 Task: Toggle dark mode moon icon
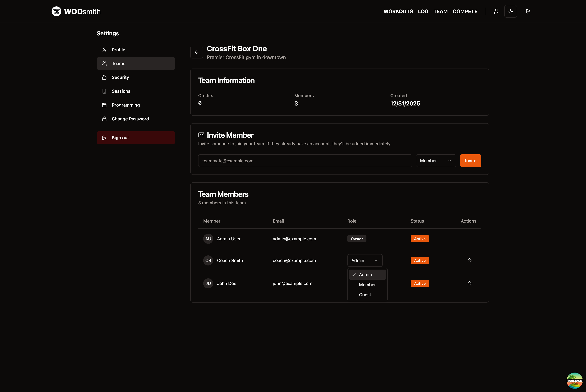pos(511,11)
